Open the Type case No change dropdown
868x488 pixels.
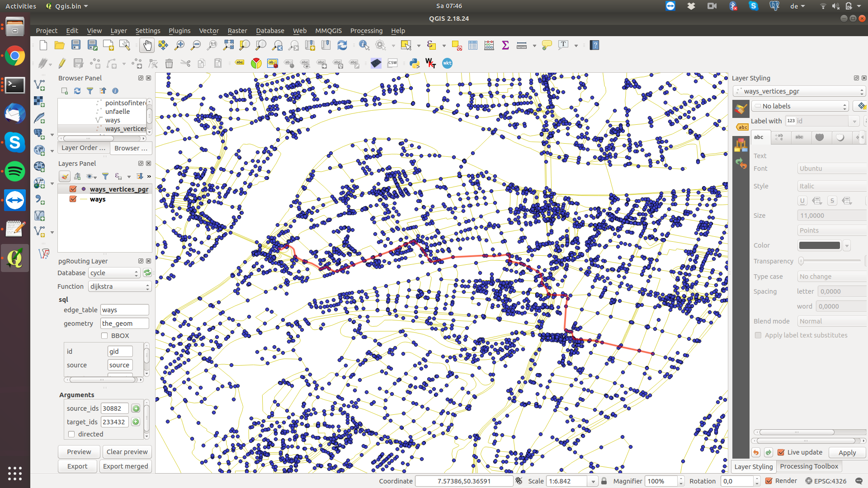(832, 277)
